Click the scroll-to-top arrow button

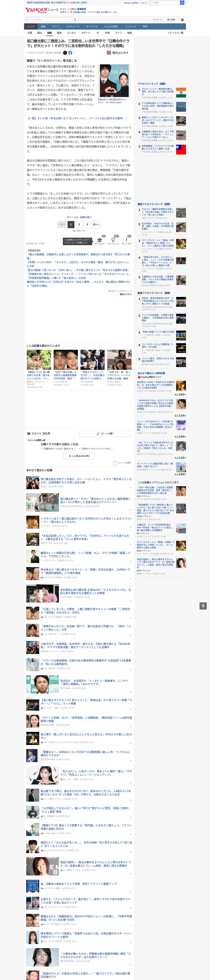(x=203, y=606)
